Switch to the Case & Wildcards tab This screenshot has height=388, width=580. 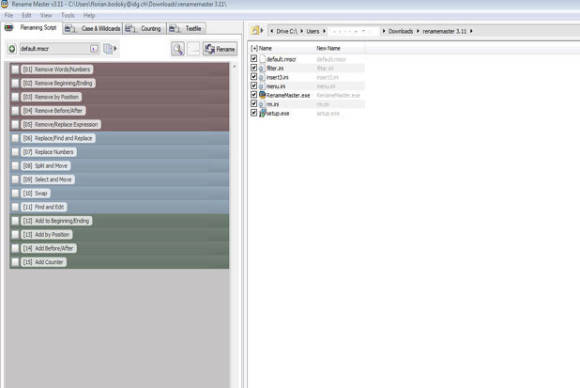tap(92, 28)
